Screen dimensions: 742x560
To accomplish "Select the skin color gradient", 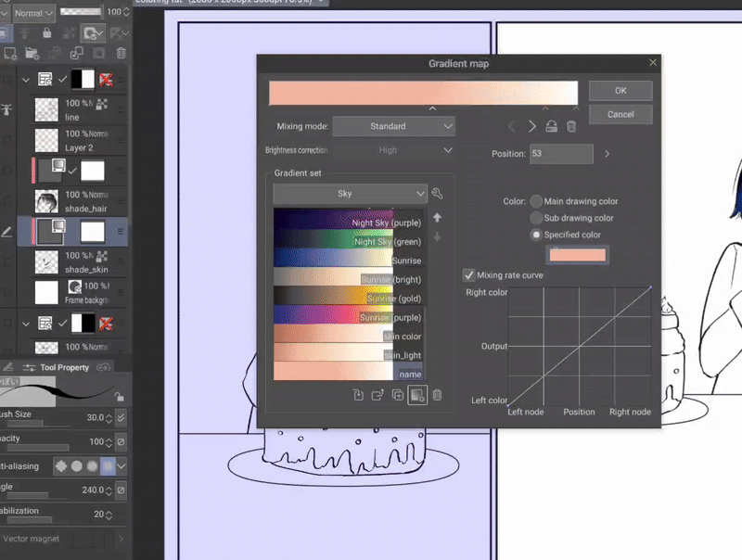I will (348, 333).
